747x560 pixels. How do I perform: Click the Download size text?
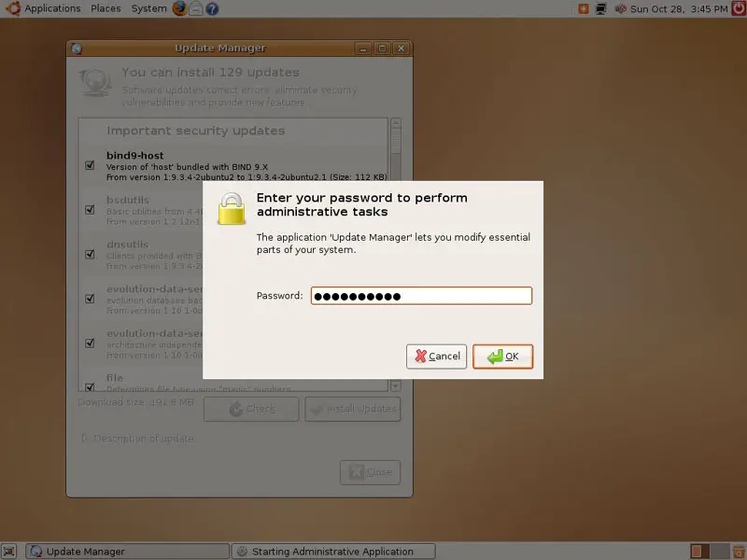(135, 402)
